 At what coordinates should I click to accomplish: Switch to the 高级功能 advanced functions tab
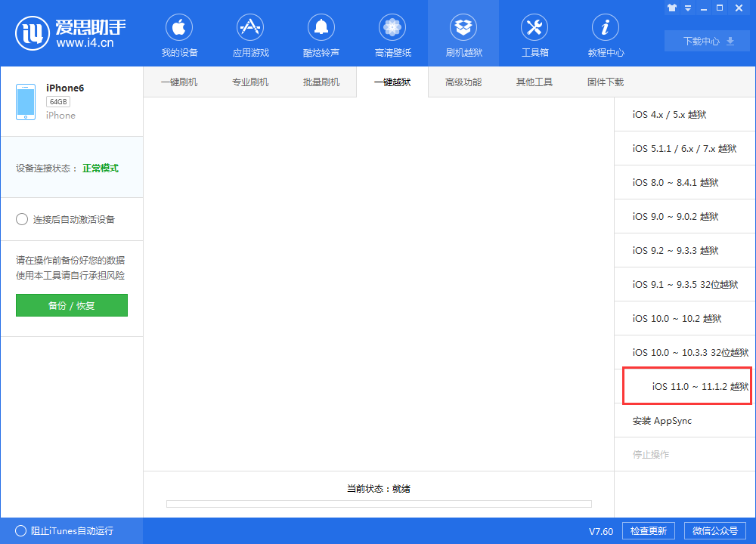[463, 82]
